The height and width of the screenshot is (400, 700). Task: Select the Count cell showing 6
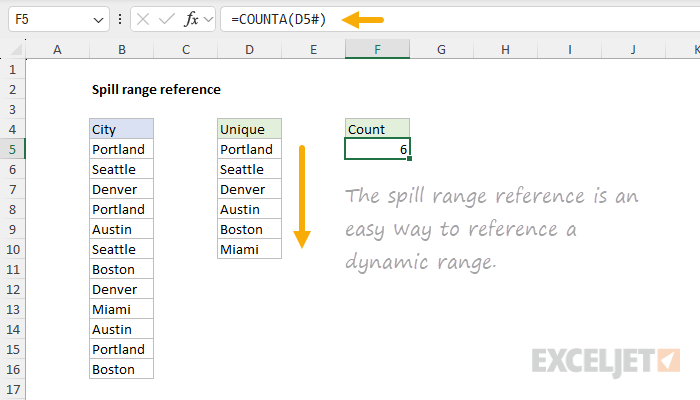pyautogui.click(x=377, y=149)
